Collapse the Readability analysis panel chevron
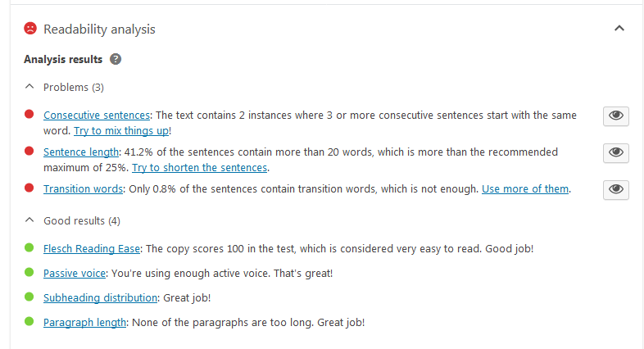Image resolution: width=644 pixels, height=349 pixels. 619,29
